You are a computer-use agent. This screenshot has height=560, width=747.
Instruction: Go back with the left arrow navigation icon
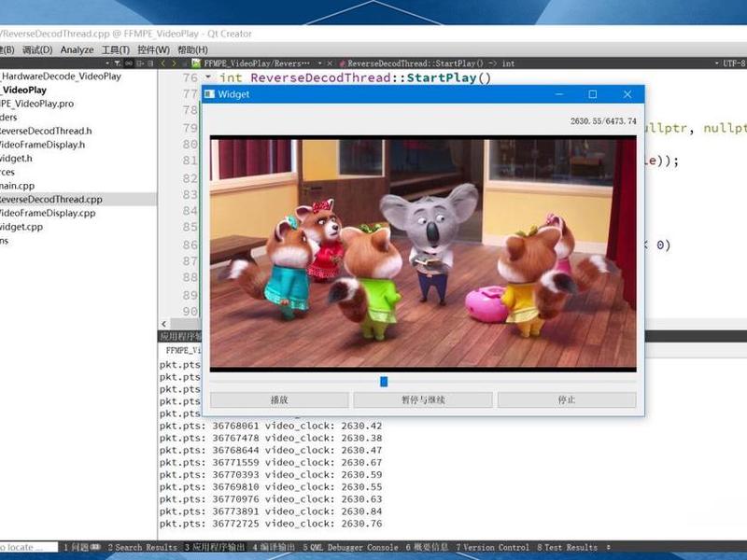click(x=162, y=63)
